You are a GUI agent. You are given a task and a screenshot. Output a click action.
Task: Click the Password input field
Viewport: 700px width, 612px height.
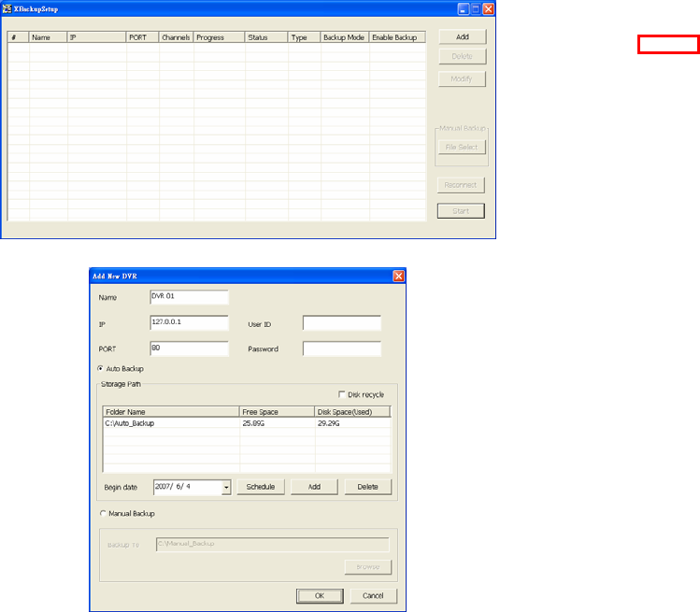(x=342, y=349)
